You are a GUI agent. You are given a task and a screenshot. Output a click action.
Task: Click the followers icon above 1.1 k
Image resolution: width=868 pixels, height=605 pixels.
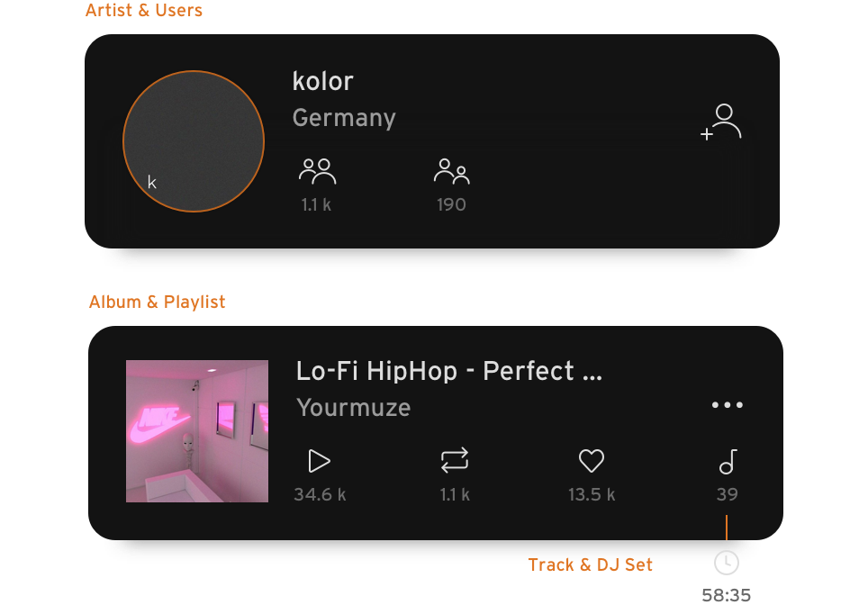(317, 171)
